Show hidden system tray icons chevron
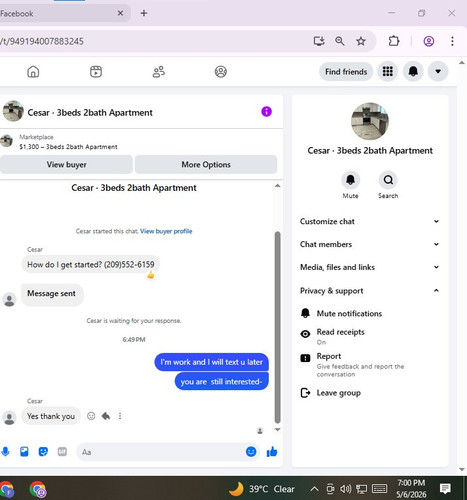 tap(314, 489)
